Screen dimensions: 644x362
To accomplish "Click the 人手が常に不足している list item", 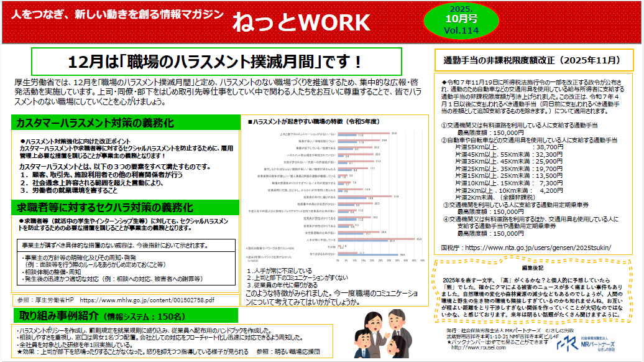I will pyautogui.click(x=280, y=271).
